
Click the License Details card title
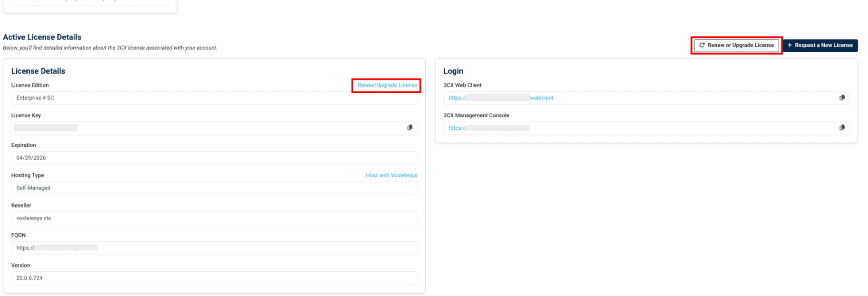pyautogui.click(x=38, y=71)
